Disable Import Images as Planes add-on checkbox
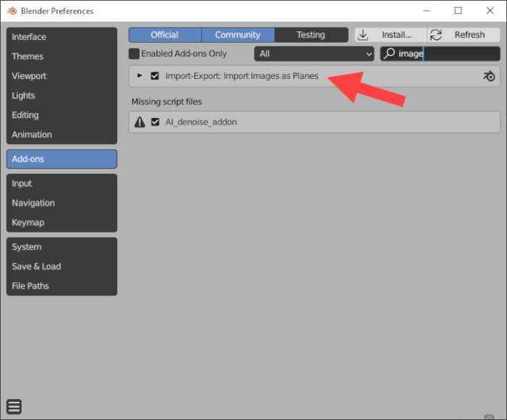The height and width of the screenshot is (420, 507). (155, 76)
